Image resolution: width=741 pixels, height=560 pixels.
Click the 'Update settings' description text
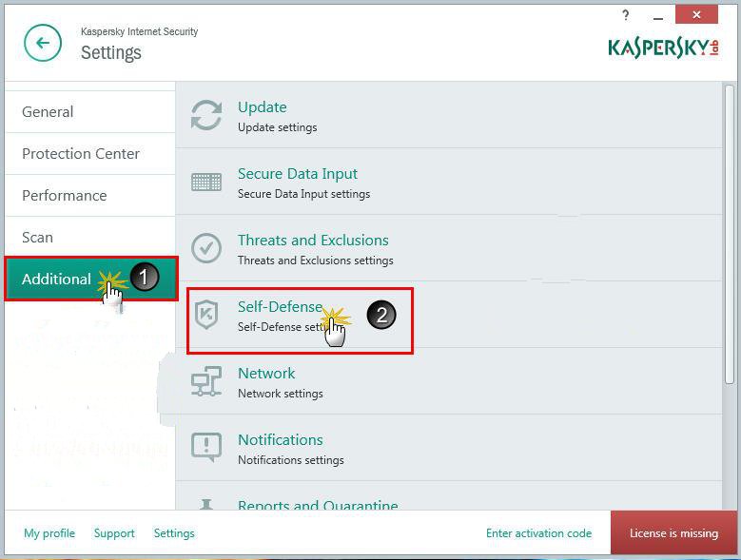(278, 127)
